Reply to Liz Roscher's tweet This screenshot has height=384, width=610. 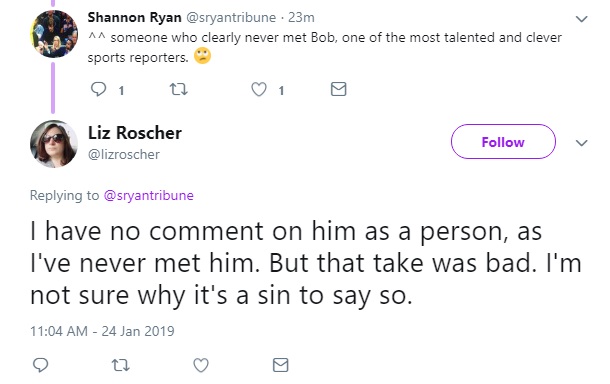point(40,365)
